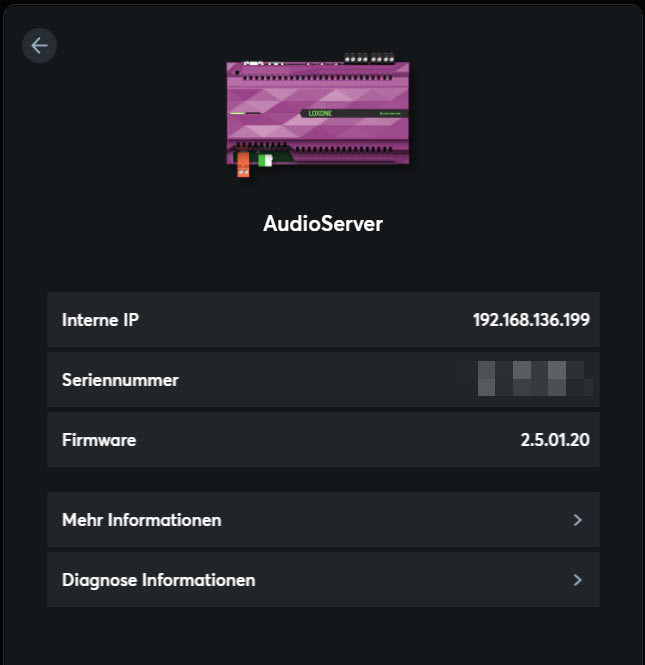Click the empty middle of the Firmware row
645x665 pixels.
[320, 440]
